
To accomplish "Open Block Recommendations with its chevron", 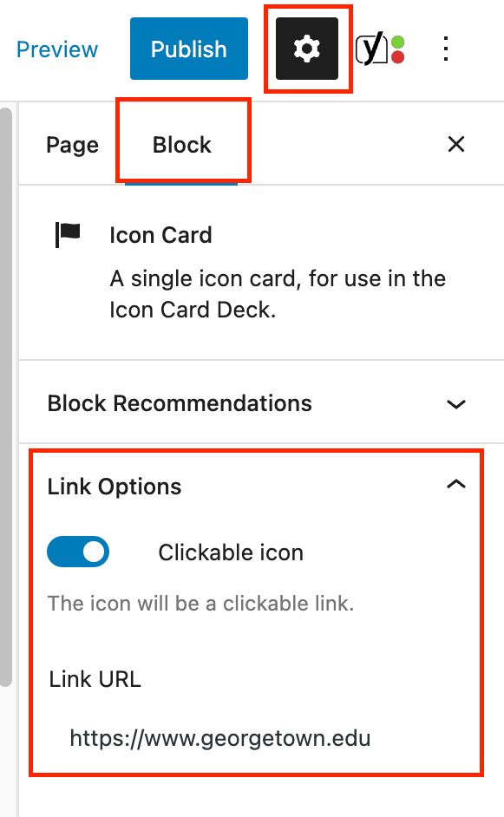I will click(456, 404).
